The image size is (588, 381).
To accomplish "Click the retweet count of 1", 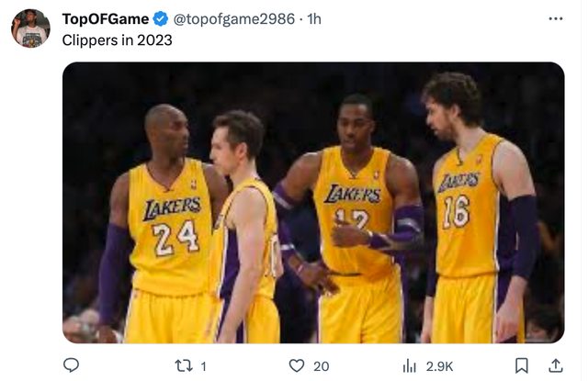I will tap(203, 365).
